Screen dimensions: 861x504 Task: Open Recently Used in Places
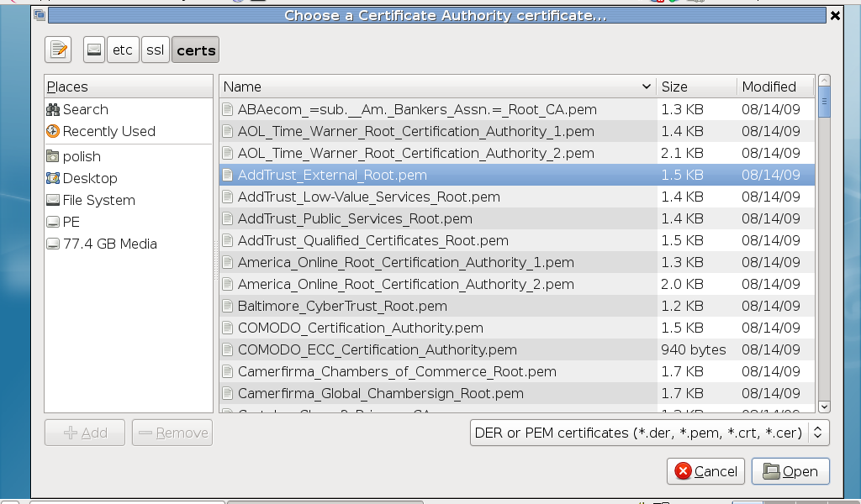click(x=108, y=131)
